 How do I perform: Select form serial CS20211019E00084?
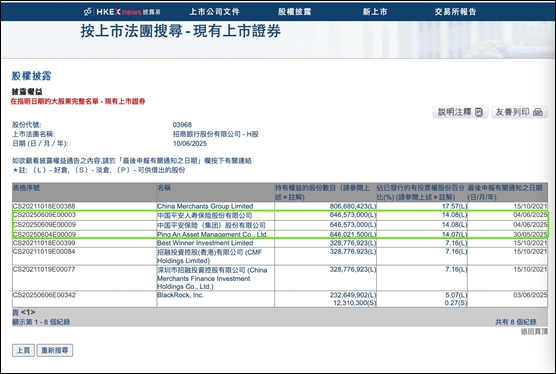(x=44, y=251)
